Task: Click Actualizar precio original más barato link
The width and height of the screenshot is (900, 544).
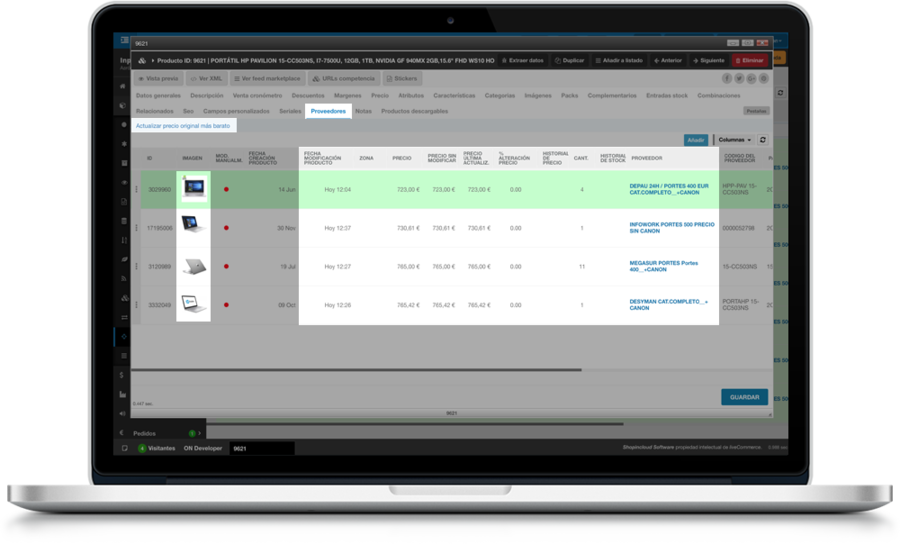Action: pos(183,126)
